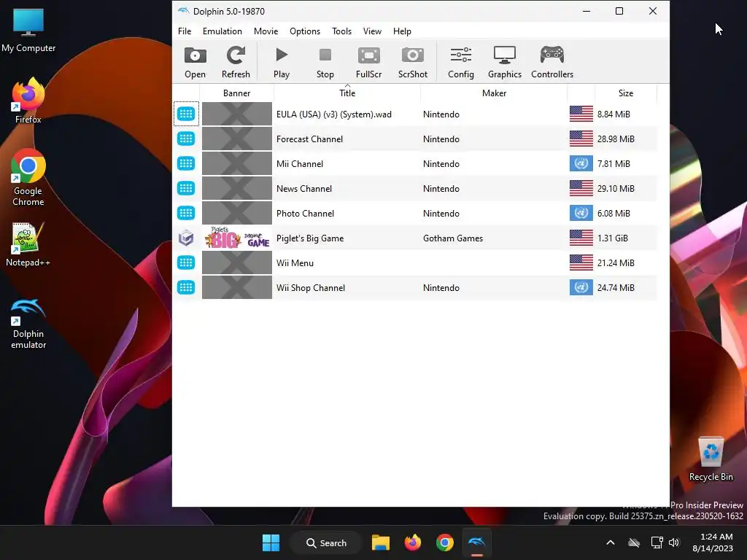This screenshot has width=747, height=560.
Task: Click the 29.10 MiB size value
Action: (x=616, y=189)
